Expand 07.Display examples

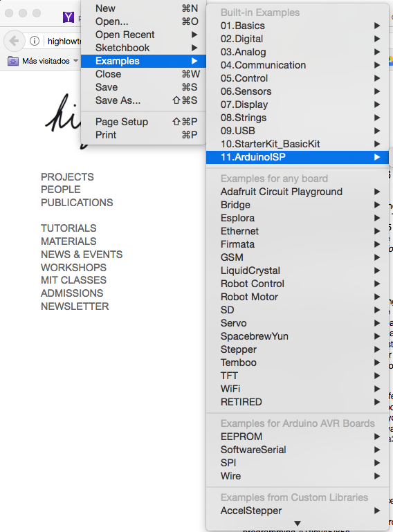pyautogui.click(x=298, y=104)
